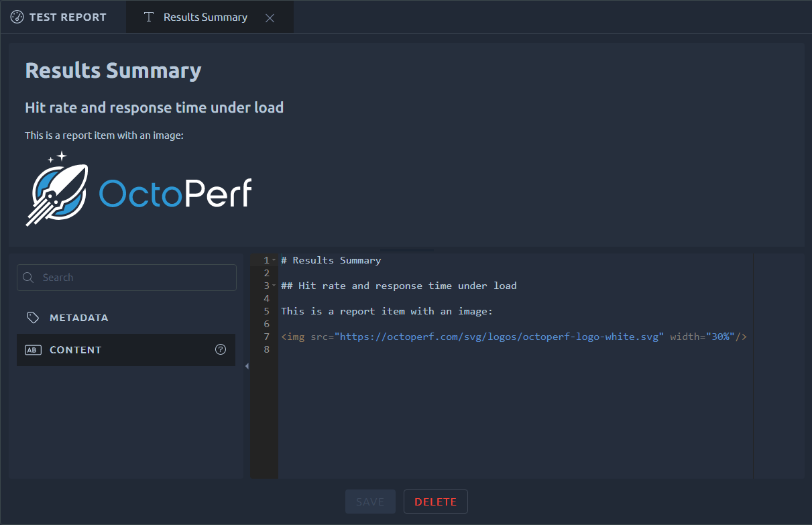Click the text icon on Results Summary tab
812x525 pixels.
149,17
